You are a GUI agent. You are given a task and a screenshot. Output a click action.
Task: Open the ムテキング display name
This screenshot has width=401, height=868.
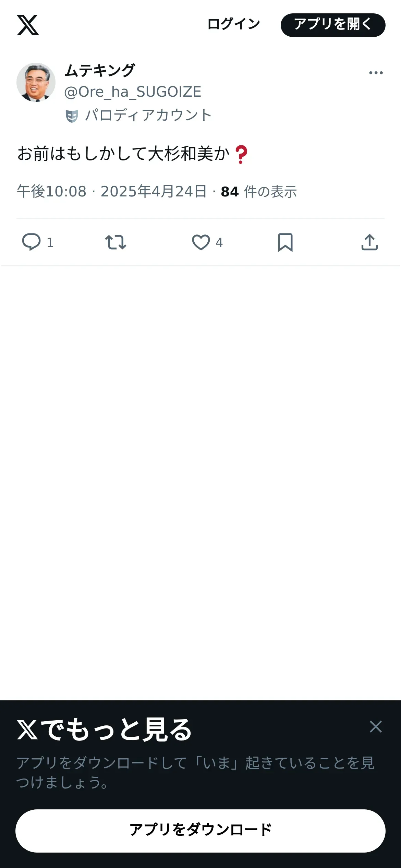pyautogui.click(x=100, y=71)
